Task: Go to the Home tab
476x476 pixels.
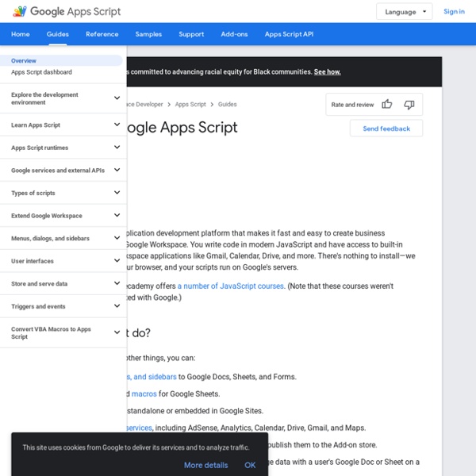Action: [21, 34]
